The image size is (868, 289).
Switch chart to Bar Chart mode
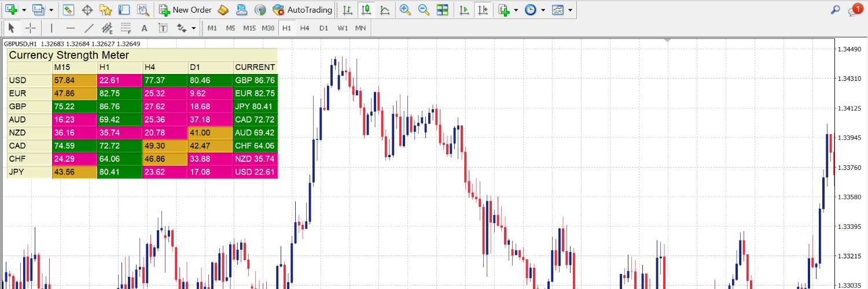(347, 10)
